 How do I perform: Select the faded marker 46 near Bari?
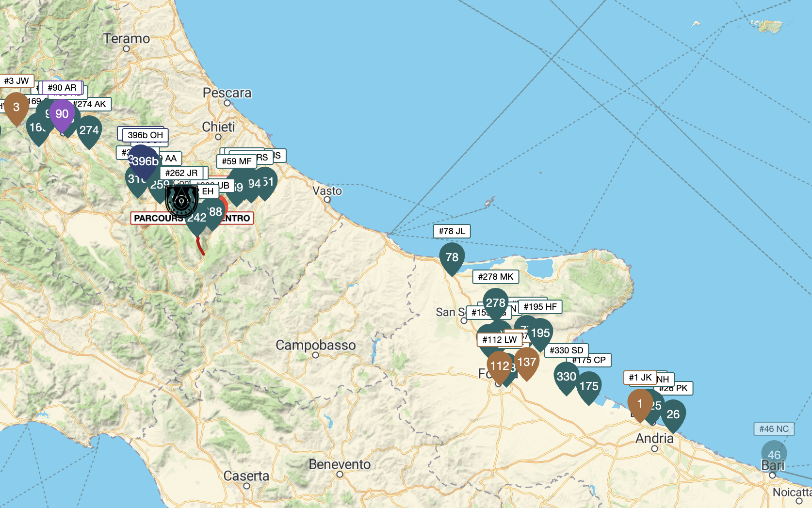774,455
